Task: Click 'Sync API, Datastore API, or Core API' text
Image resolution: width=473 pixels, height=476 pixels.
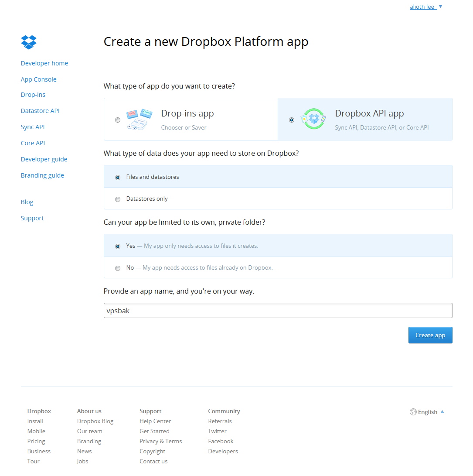Action: [x=382, y=127]
